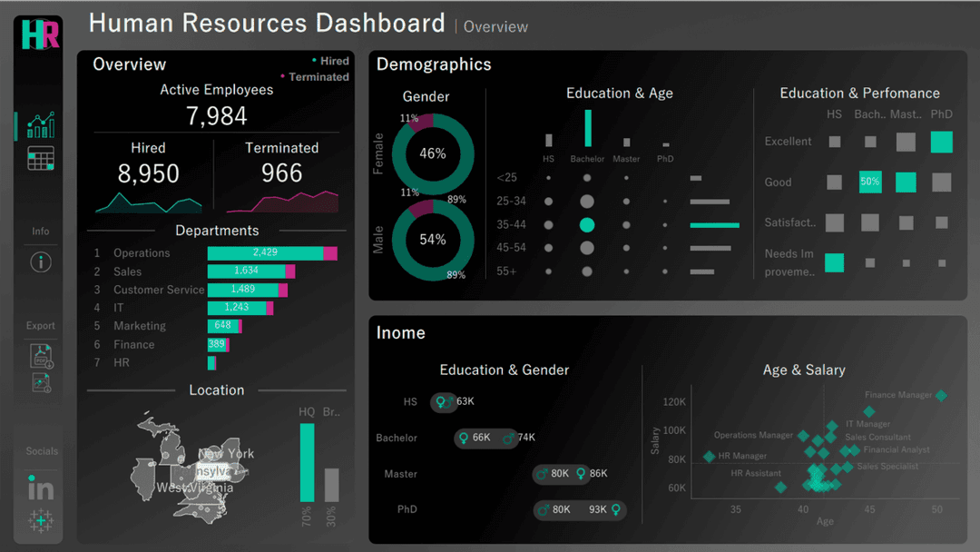Screen dimensions: 980x552
Task: Click the export to PDF icon
Action: pyautogui.click(x=41, y=355)
